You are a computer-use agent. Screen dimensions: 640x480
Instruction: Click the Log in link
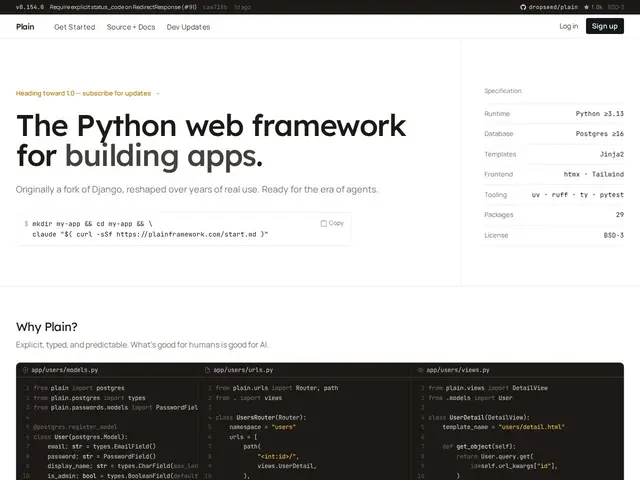tap(569, 26)
